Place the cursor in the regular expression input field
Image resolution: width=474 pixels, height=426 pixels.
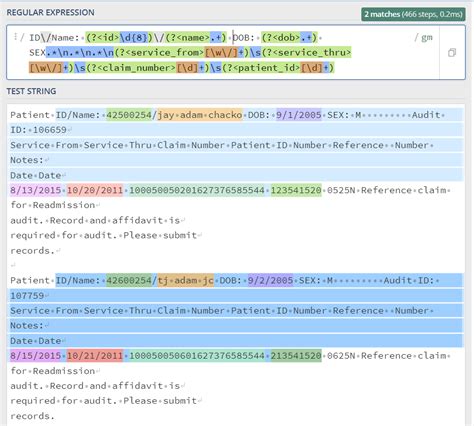pos(223,52)
